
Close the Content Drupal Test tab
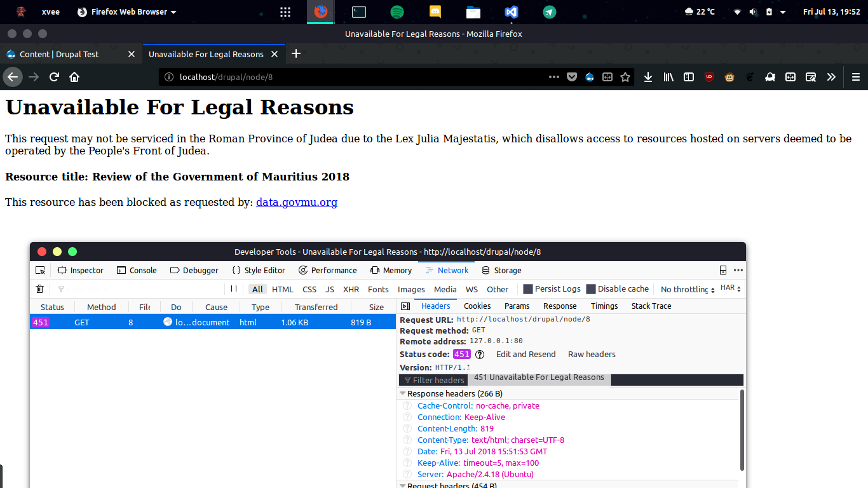coord(132,54)
